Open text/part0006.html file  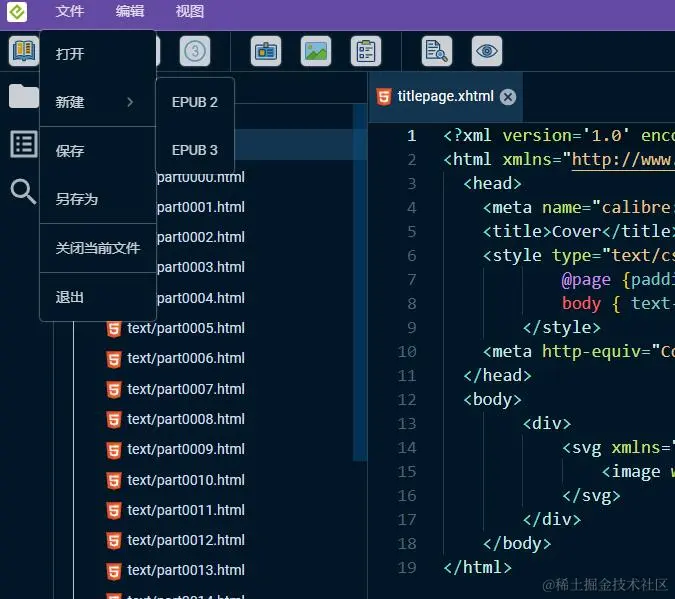186,358
